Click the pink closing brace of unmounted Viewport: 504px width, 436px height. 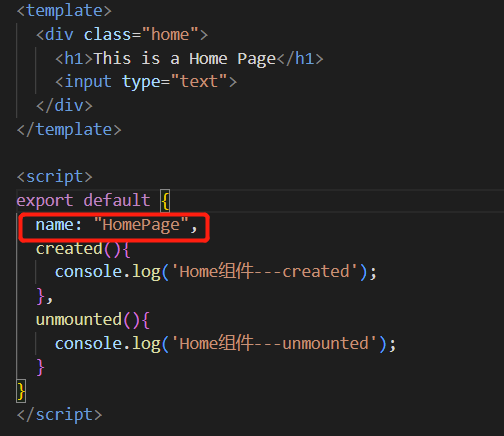[x=40, y=367]
